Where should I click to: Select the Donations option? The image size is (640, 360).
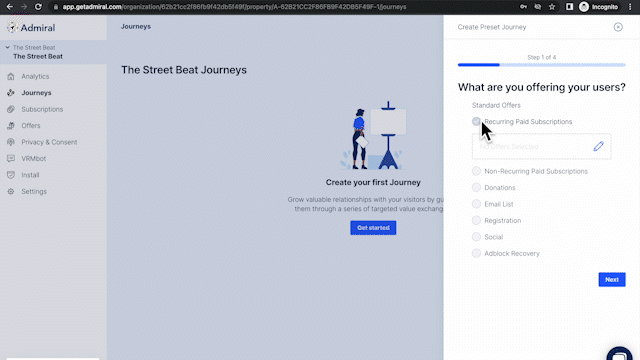coord(476,187)
